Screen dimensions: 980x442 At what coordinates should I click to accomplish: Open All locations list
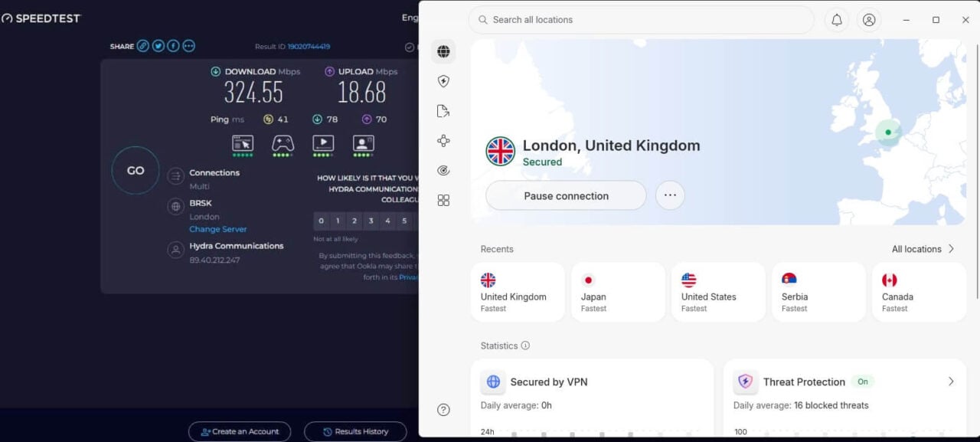[923, 249]
